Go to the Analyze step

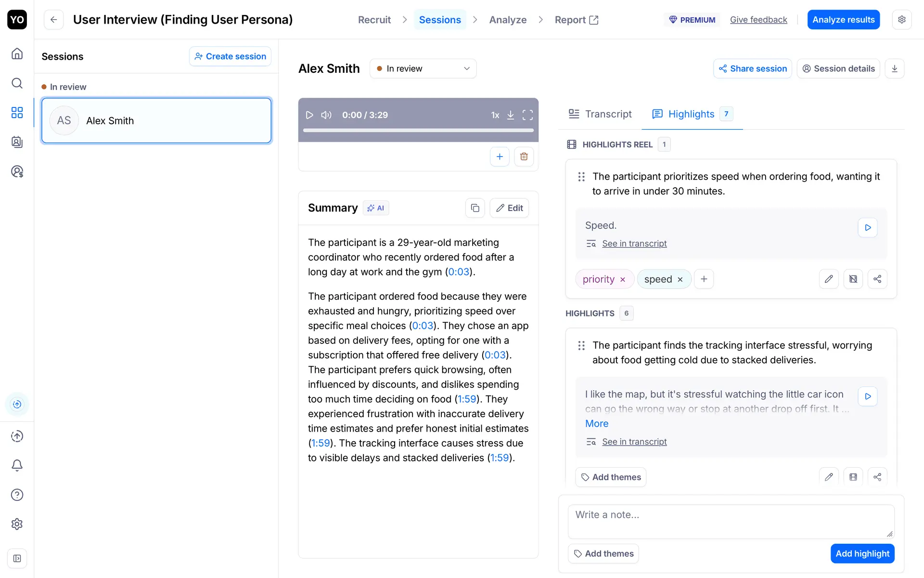508,20
